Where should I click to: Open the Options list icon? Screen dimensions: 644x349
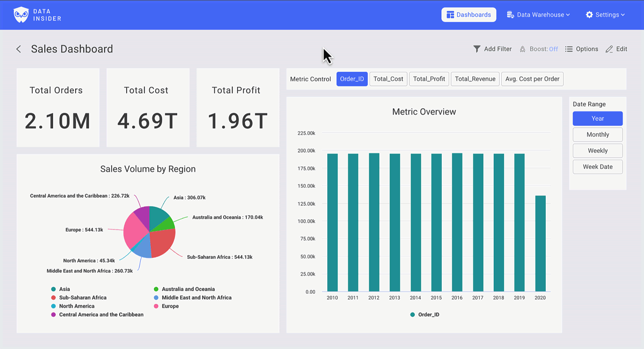(568, 49)
